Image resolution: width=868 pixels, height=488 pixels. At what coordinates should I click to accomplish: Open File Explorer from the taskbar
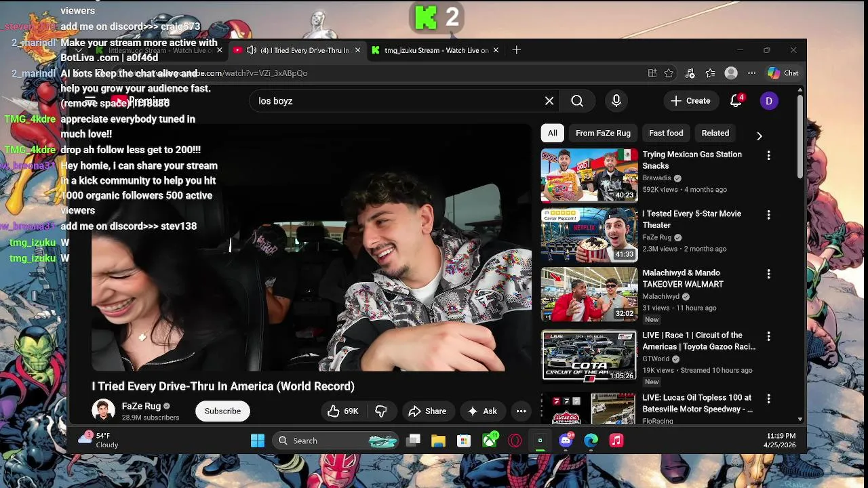438,441
